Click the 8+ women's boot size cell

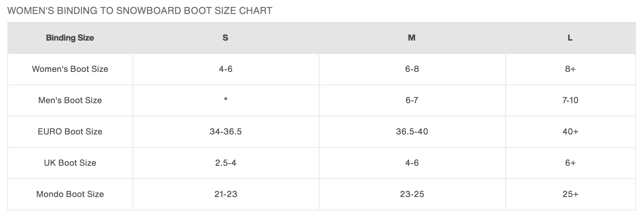click(570, 69)
